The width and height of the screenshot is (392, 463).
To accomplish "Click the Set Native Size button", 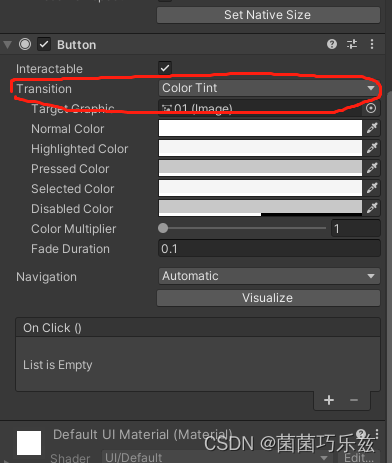I will [268, 15].
